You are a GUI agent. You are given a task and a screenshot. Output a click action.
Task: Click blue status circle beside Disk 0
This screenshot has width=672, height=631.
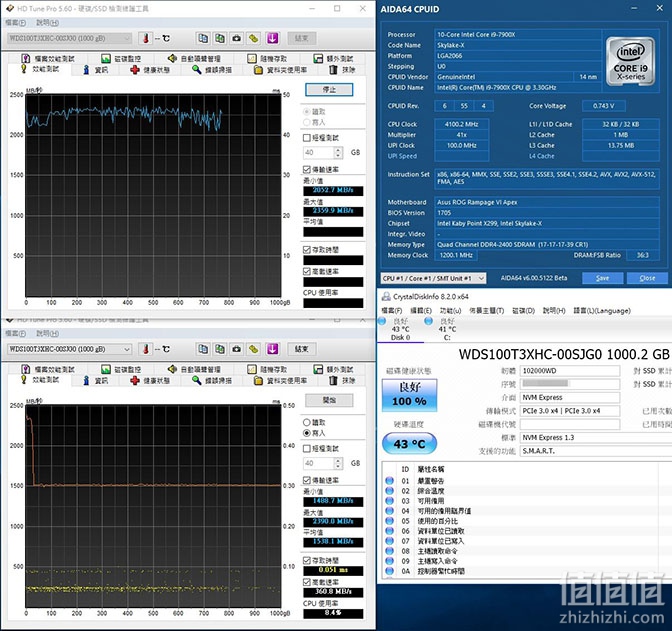[x=382, y=321]
